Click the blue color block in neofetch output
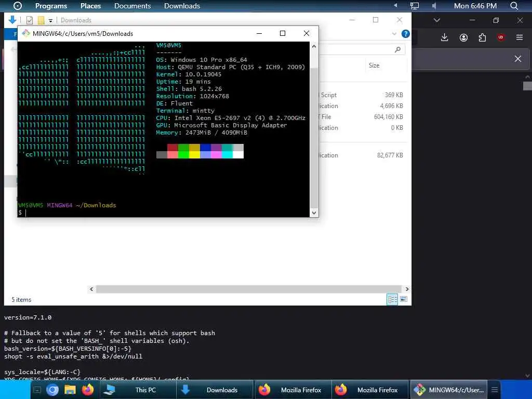 click(x=205, y=147)
